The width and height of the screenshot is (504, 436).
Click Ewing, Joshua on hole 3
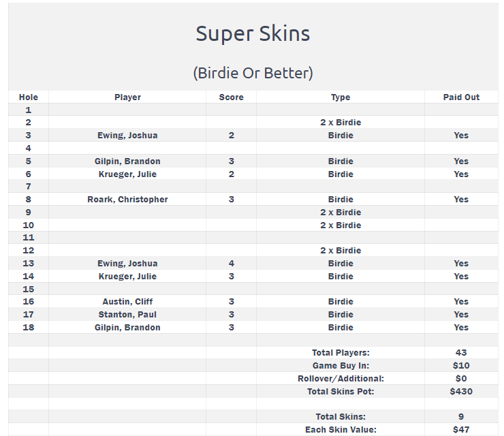[127, 136]
